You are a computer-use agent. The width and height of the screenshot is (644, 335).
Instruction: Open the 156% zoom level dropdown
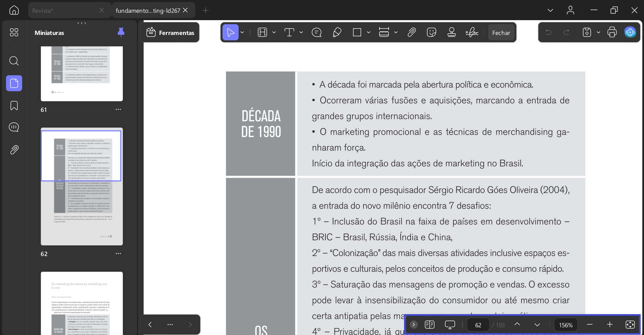565,325
